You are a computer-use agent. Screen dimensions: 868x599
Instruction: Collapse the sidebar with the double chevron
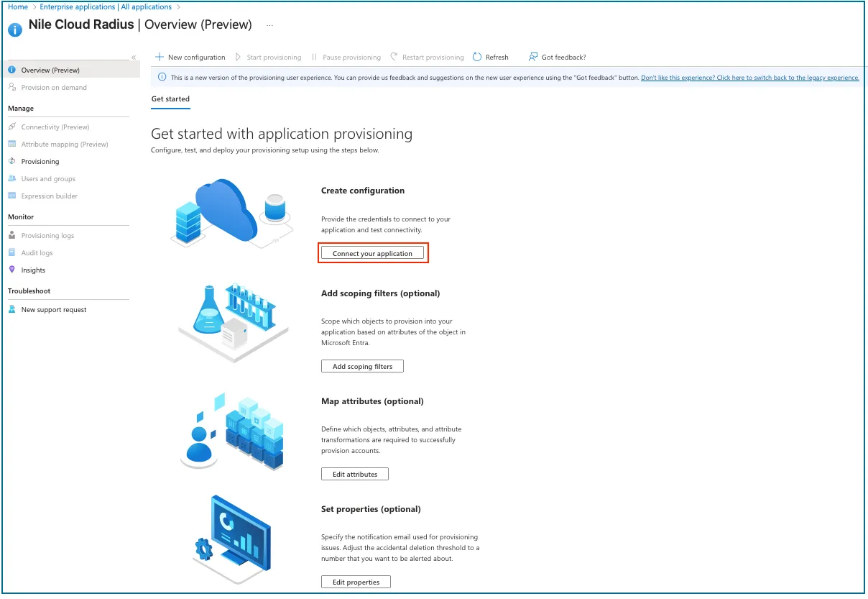pyautogui.click(x=134, y=57)
